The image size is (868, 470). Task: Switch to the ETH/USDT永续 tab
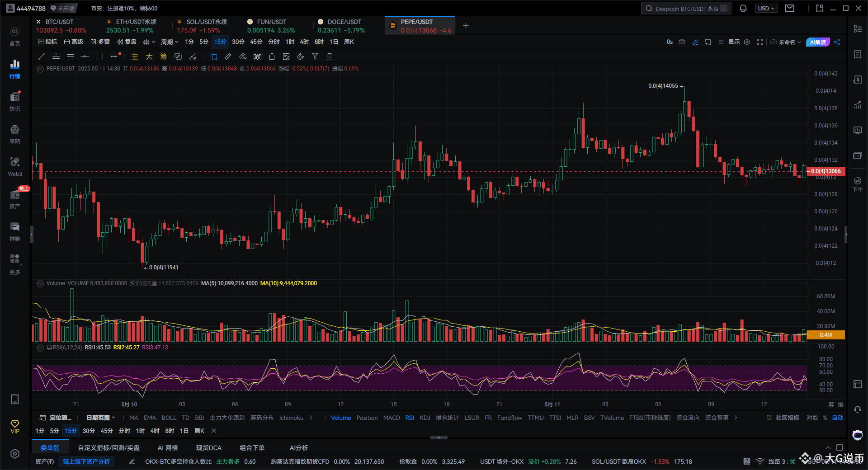click(136, 26)
